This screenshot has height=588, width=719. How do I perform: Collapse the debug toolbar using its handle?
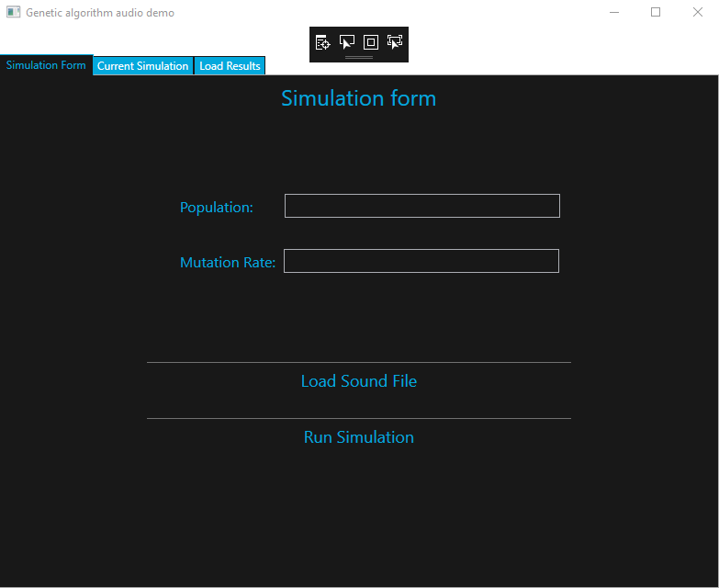click(359, 58)
